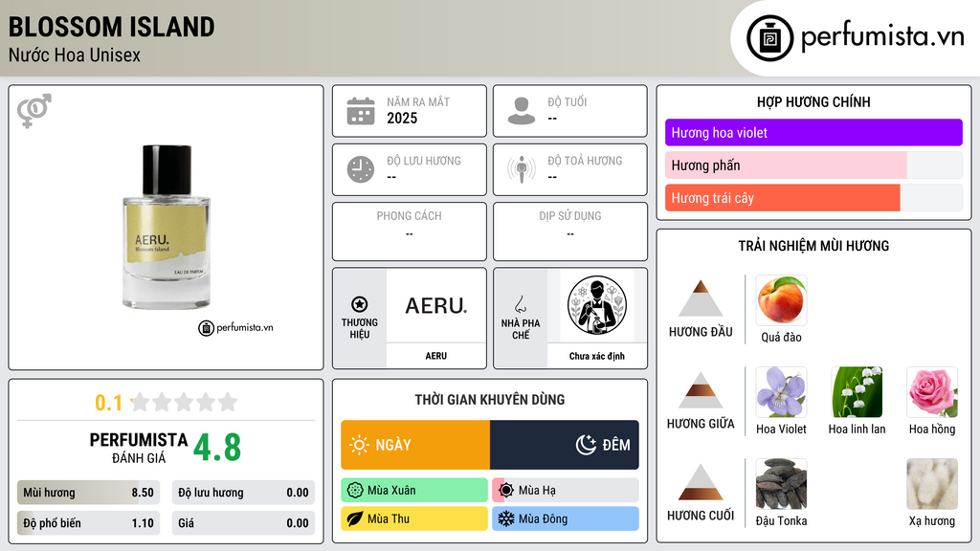Click the Hương giữa pyramid icon
The height and width of the screenshot is (551, 980).
701,390
